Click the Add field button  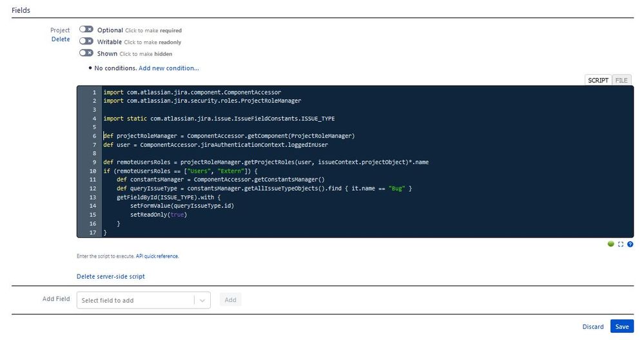pos(230,300)
